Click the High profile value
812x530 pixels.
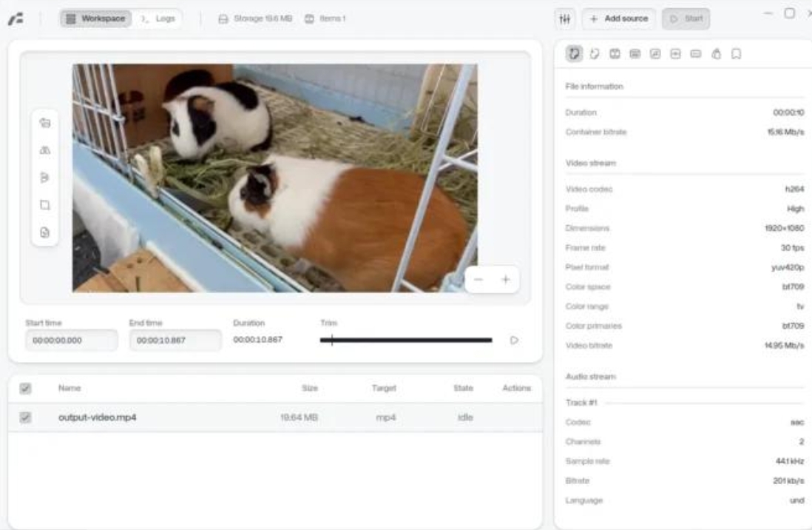(x=796, y=209)
